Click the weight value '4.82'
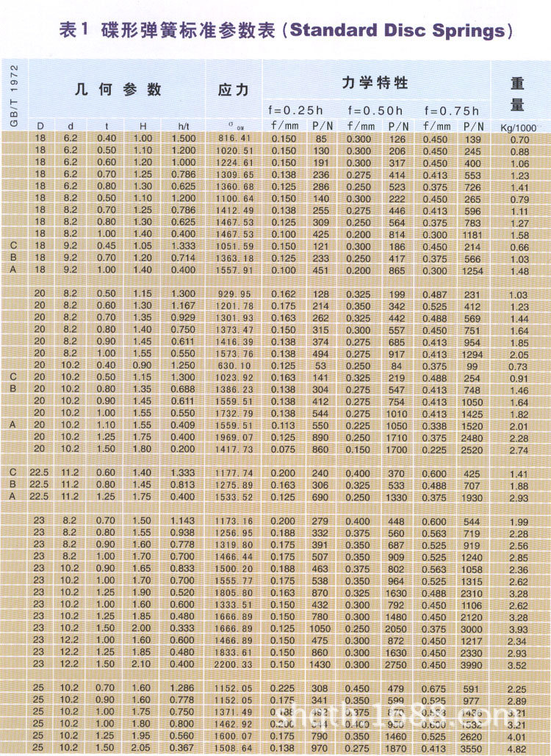 516,749
